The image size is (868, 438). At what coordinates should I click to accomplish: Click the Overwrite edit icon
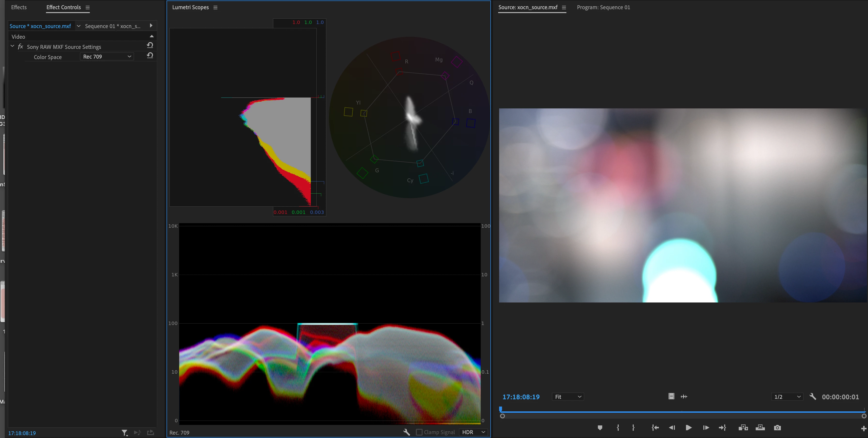click(x=760, y=428)
